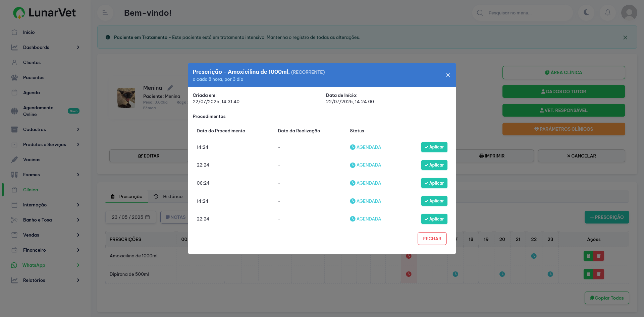Image resolution: width=644 pixels, height=317 pixels.
Task: Switch to the Prescrição tab
Action: pyautogui.click(x=127, y=196)
